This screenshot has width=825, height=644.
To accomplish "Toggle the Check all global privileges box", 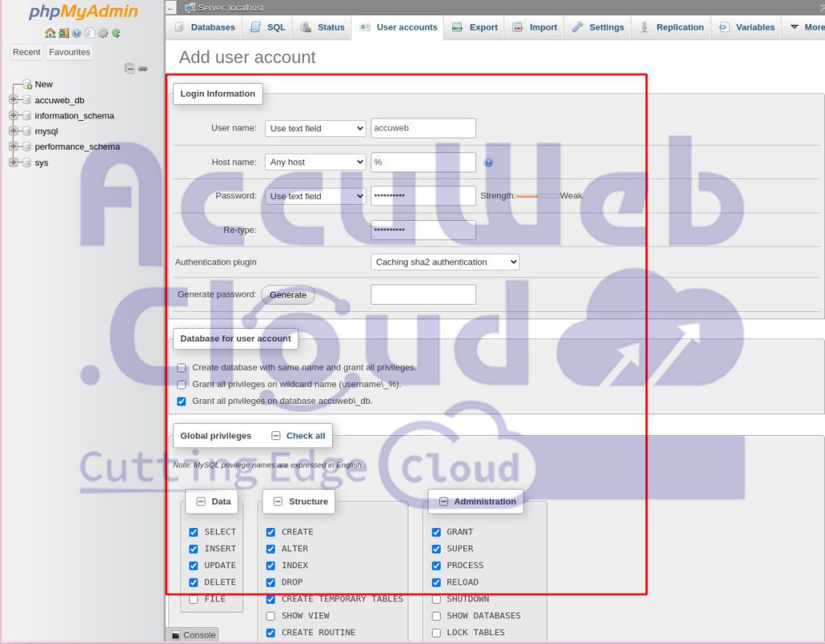I will (x=276, y=436).
